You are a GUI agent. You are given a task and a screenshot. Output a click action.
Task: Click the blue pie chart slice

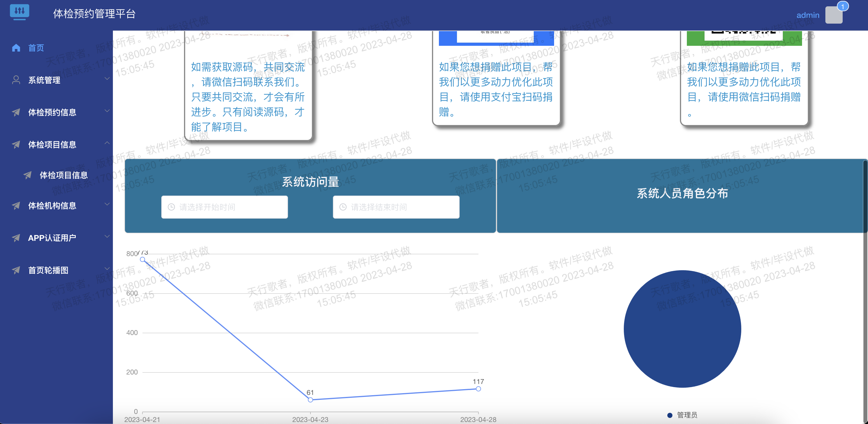tap(682, 329)
